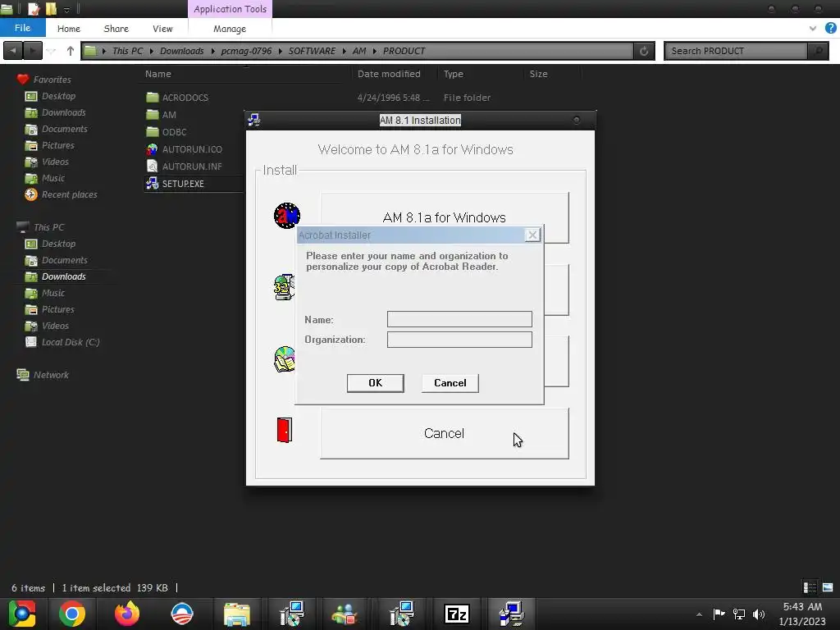Go forward with the Explorer forward arrow
840x630 pixels.
33,51
